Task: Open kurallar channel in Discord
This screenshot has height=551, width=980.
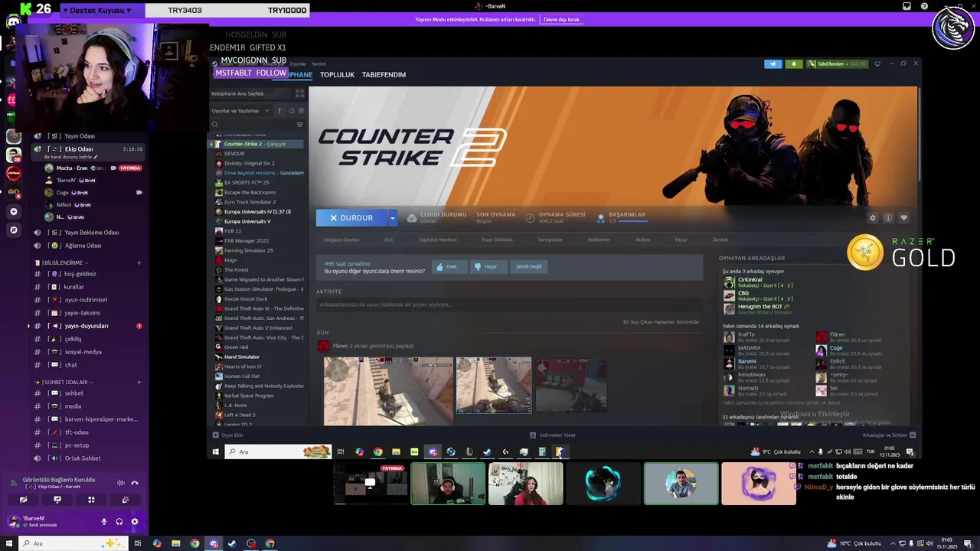Action: click(x=74, y=287)
